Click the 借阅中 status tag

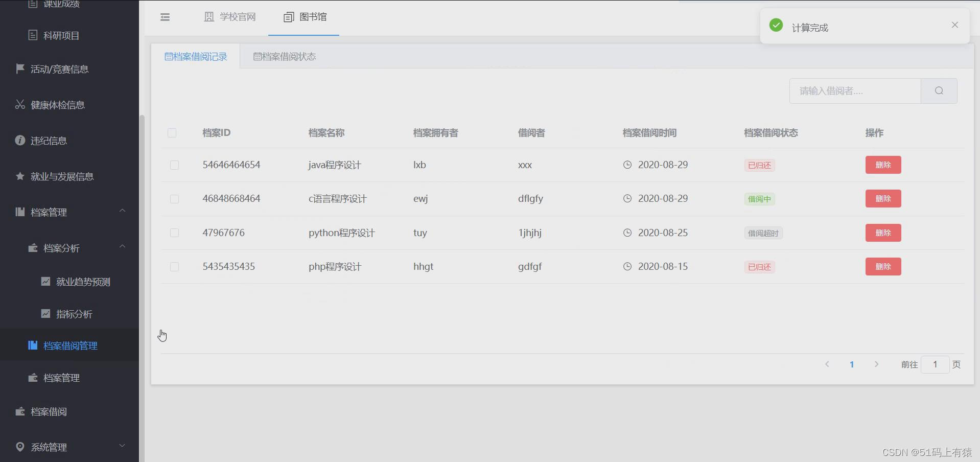tap(759, 199)
